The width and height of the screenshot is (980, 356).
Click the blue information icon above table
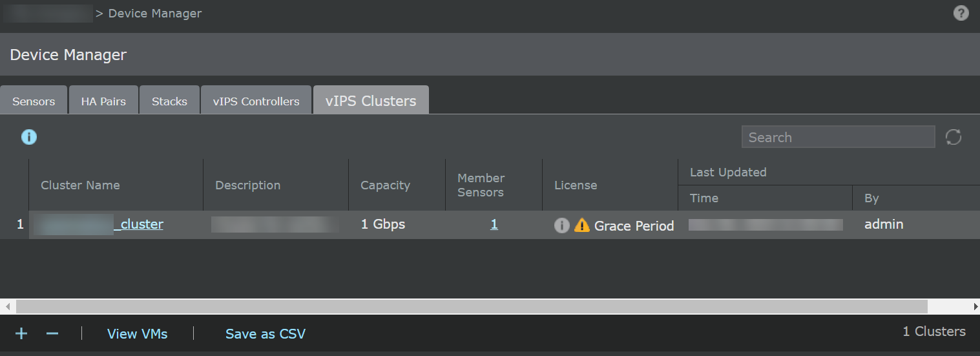(x=29, y=137)
